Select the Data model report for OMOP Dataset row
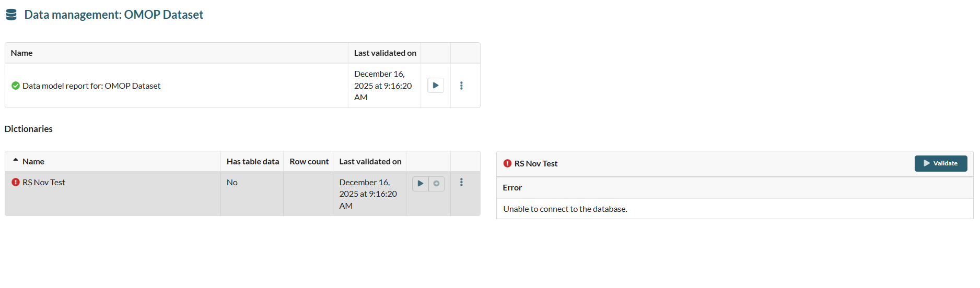980x288 pixels. click(91, 86)
